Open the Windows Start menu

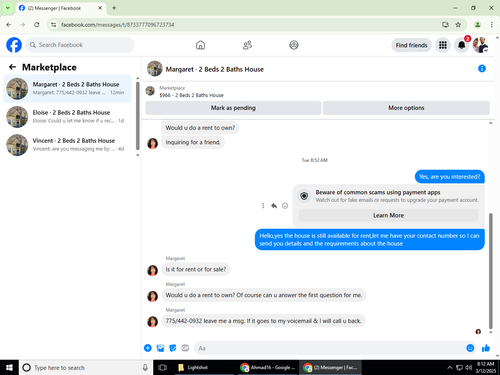9,367
